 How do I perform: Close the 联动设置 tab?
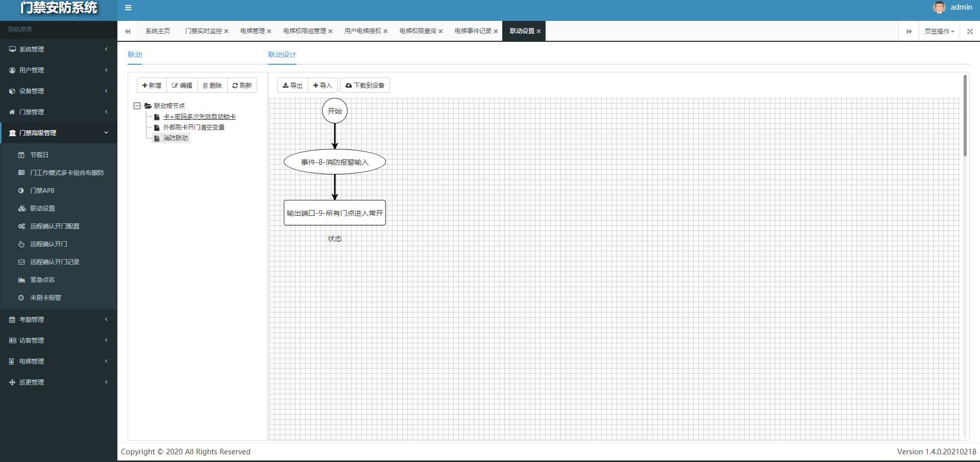pyautogui.click(x=538, y=31)
